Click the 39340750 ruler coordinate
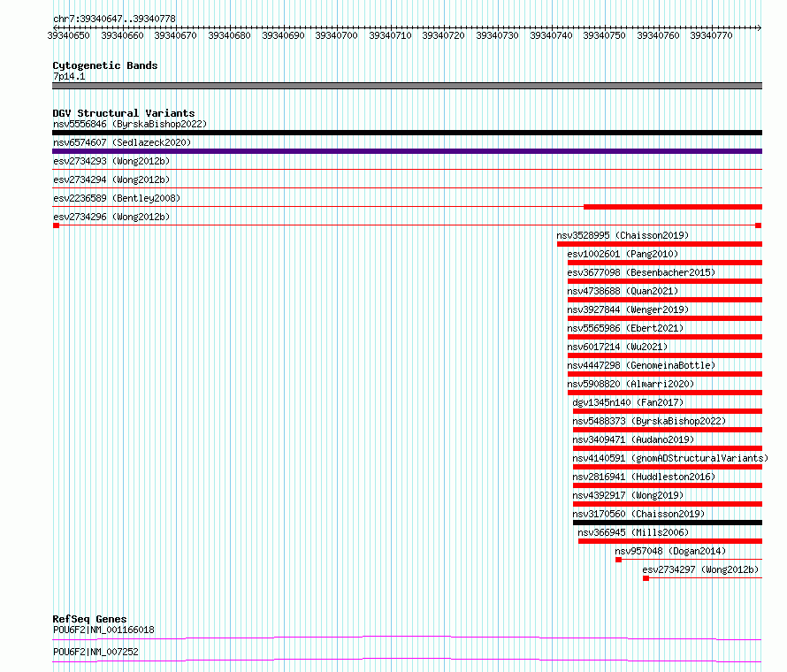The height and width of the screenshot is (672, 787). point(604,35)
